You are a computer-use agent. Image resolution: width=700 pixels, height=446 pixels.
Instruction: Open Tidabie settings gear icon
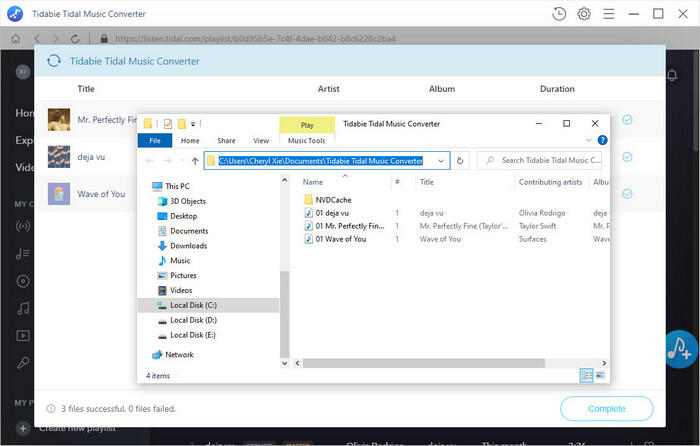(x=584, y=14)
